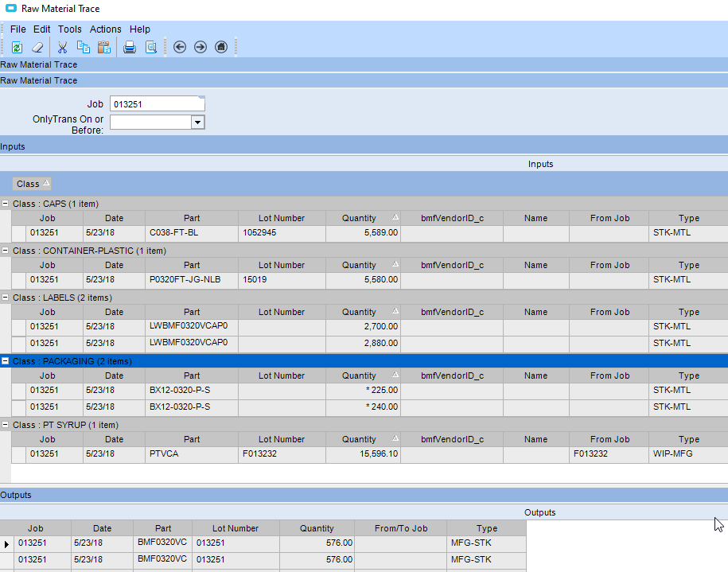Go forward with the right arrow icon

[200, 47]
